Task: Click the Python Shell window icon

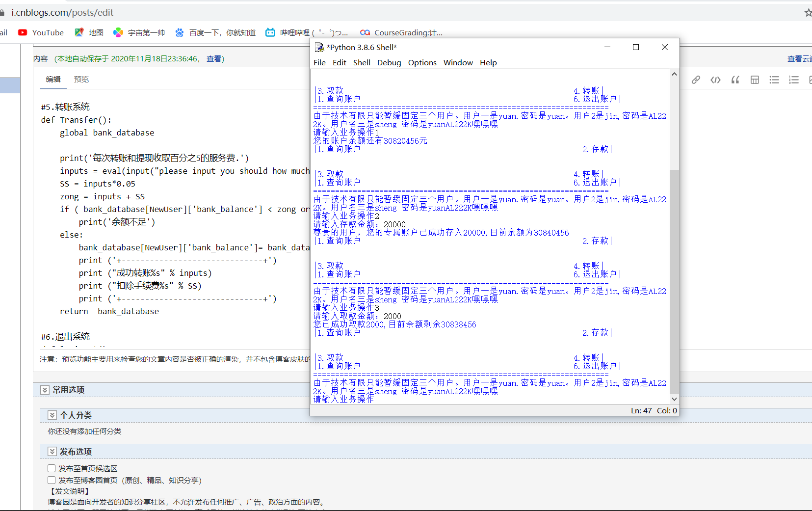Action: point(319,47)
